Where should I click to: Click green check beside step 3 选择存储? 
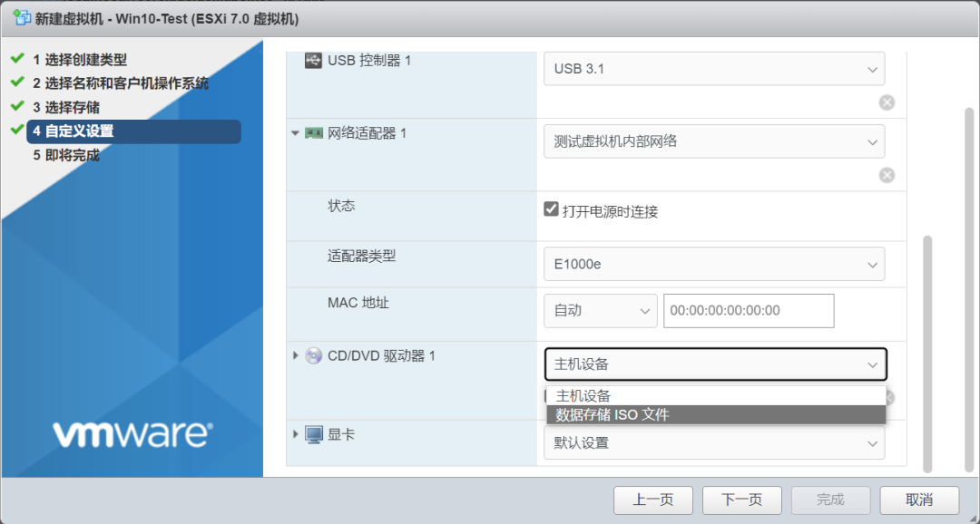pyautogui.click(x=17, y=106)
